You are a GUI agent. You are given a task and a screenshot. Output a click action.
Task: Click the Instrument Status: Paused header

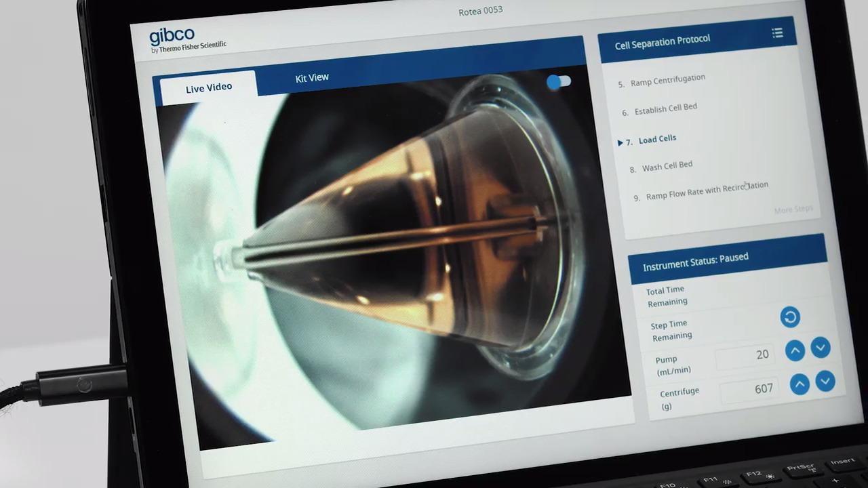coord(696,258)
